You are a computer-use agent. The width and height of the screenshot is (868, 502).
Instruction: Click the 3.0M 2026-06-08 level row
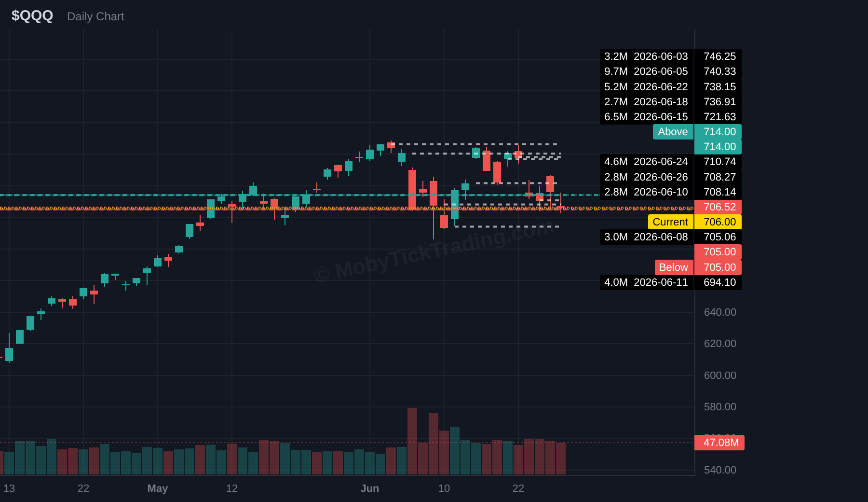[671, 237]
